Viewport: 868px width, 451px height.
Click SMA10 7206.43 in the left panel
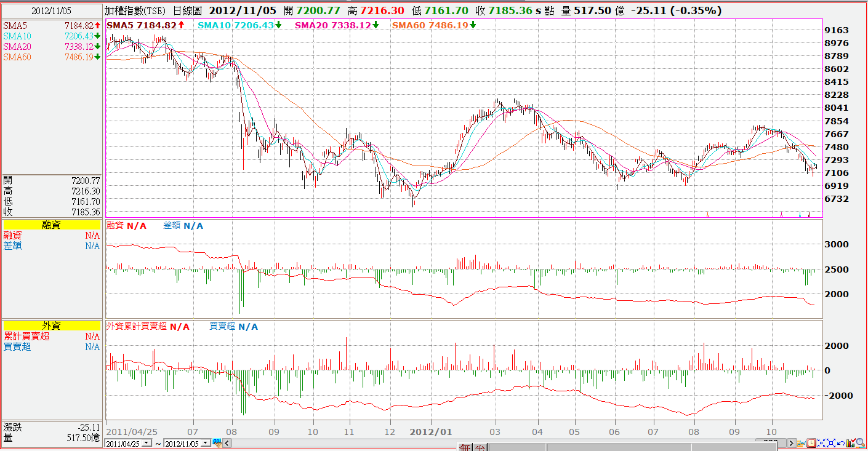[52, 36]
